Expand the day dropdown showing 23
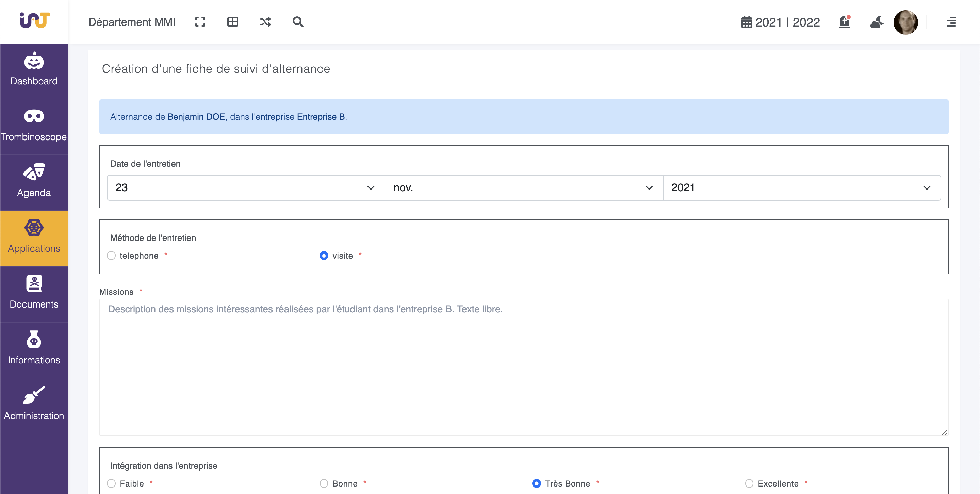 point(246,187)
